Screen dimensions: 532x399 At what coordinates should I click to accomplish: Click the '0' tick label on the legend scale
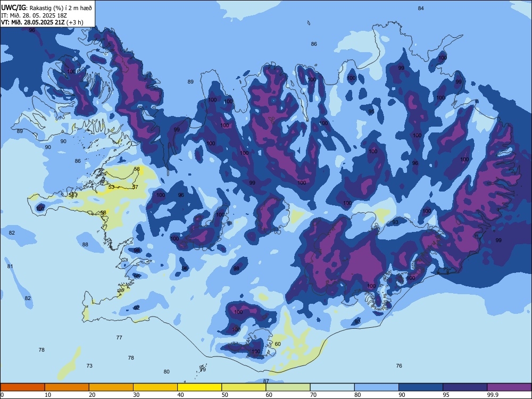(2, 395)
